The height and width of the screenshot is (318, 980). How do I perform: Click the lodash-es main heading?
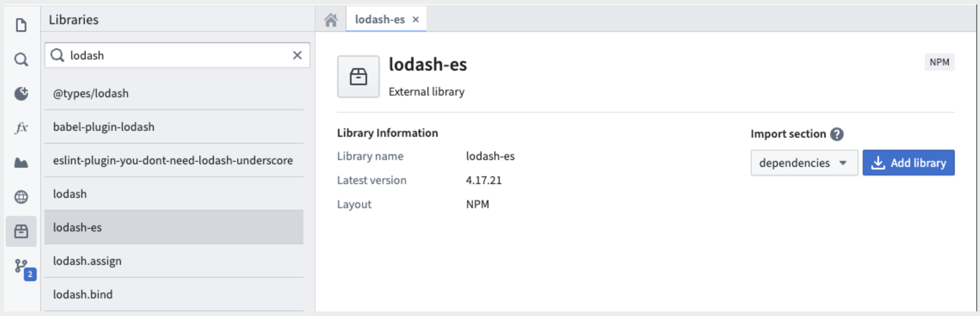428,64
